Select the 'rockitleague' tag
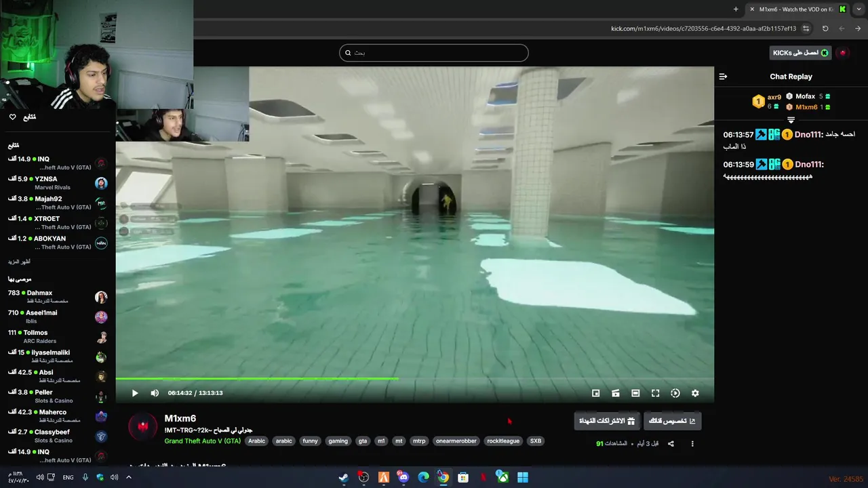868x488 pixels. [503, 441]
